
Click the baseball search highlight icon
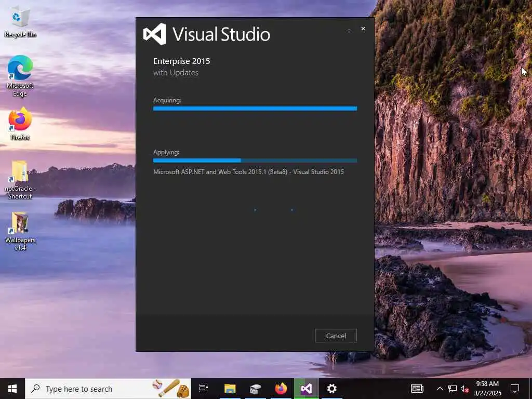170,389
